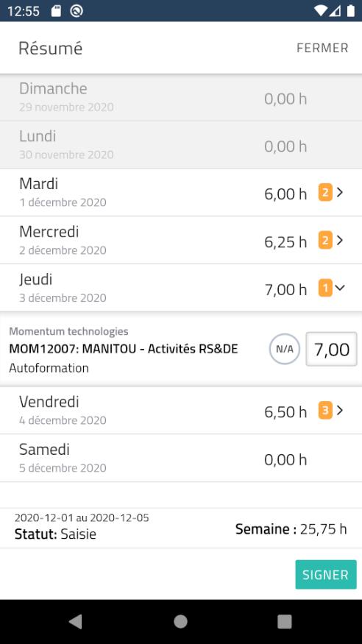Tap the orange 2 badge on Mardi

click(325, 193)
